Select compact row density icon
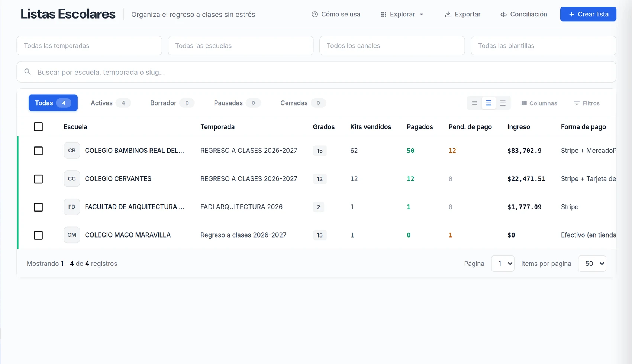Screen dimensions: 632x364 pyautogui.click(x=475, y=103)
